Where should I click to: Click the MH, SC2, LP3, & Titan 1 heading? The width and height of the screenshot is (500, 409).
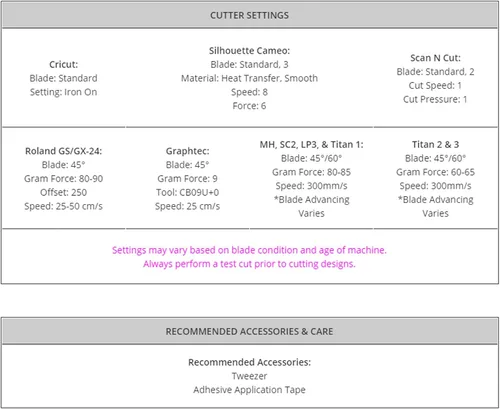click(311, 144)
